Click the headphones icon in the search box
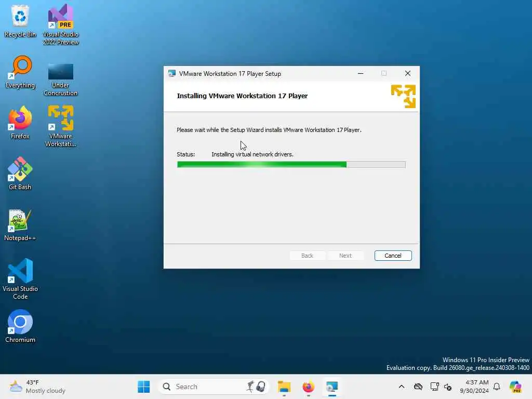 (x=261, y=387)
